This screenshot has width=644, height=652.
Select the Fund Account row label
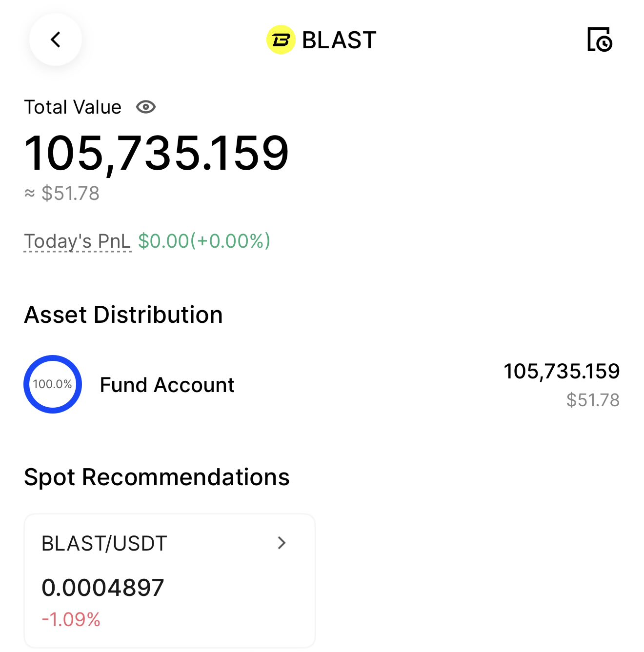167,385
